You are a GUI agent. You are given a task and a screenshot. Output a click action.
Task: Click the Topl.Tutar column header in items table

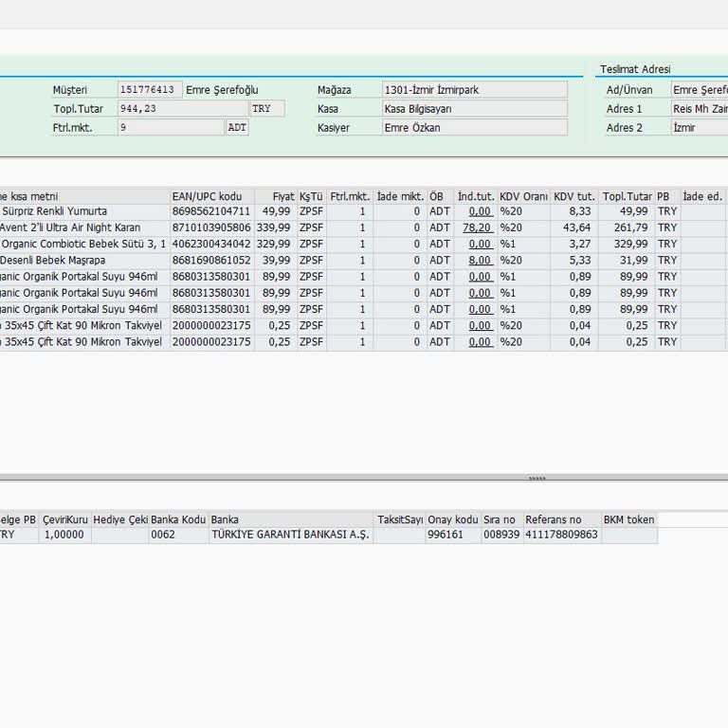(x=626, y=196)
